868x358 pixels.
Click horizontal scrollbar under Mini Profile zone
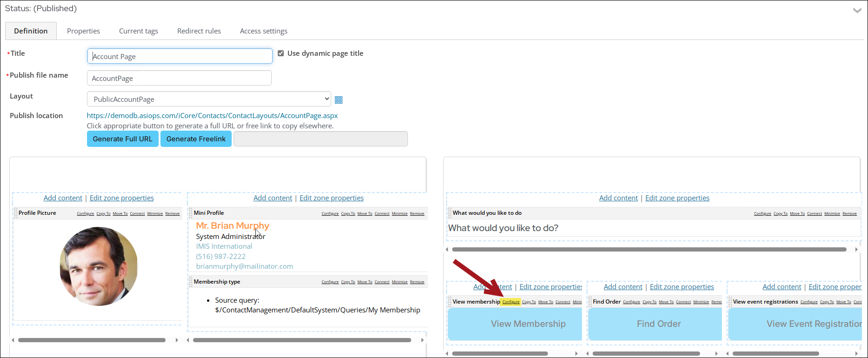point(302,340)
